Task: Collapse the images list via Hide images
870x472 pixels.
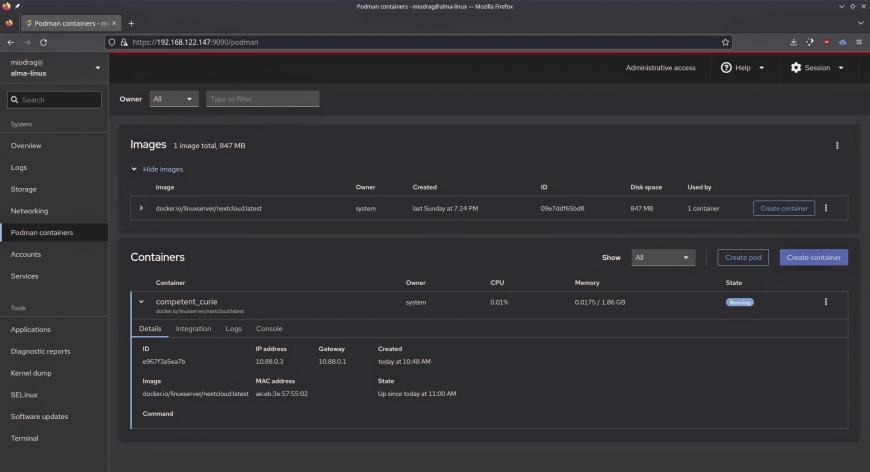Action: [x=163, y=169]
